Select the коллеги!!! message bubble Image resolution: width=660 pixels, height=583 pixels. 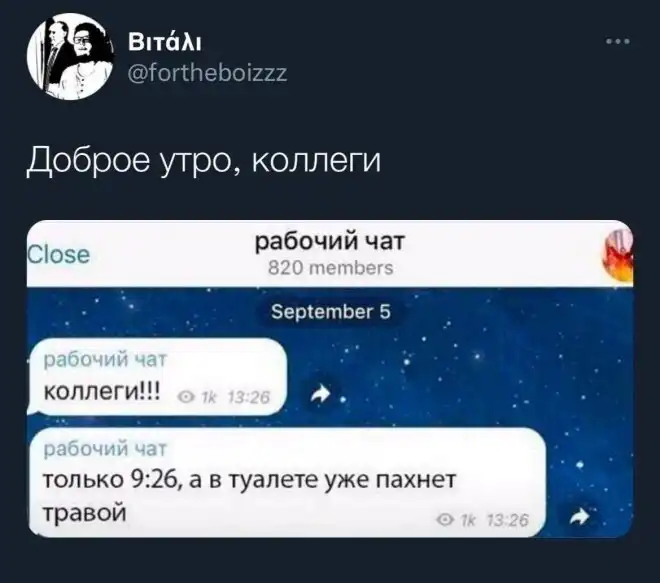click(157, 377)
